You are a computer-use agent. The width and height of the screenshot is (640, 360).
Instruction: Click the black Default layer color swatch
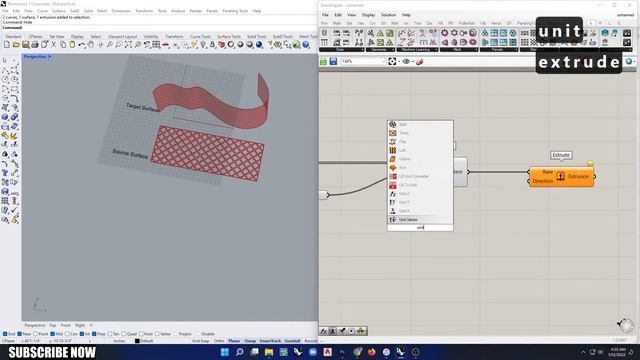(x=137, y=341)
